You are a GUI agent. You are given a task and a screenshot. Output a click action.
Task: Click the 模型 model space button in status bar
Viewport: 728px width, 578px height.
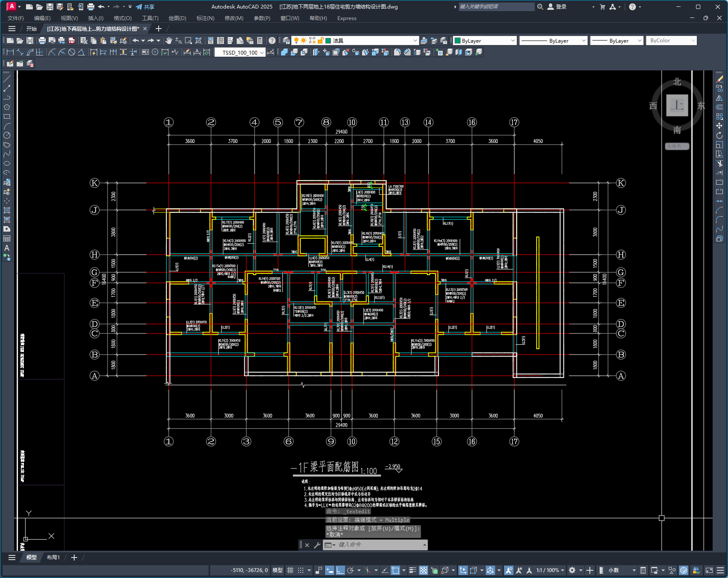pyautogui.click(x=278, y=570)
